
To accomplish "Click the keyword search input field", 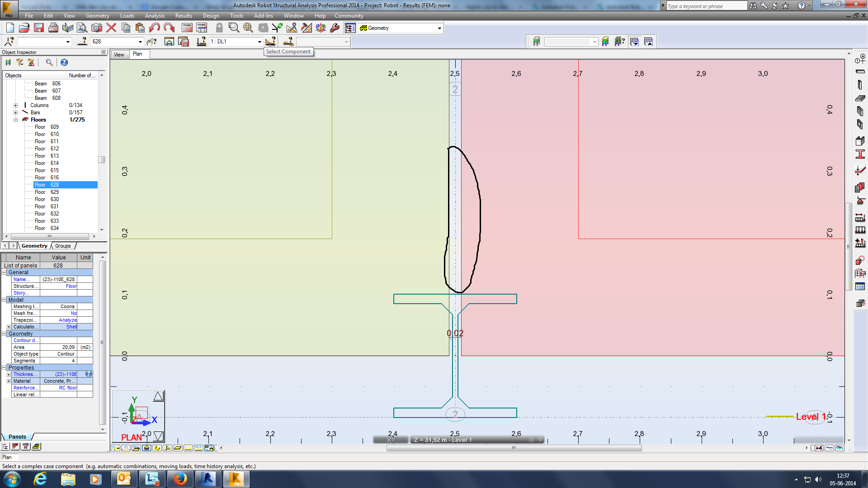I will (x=707, y=6).
